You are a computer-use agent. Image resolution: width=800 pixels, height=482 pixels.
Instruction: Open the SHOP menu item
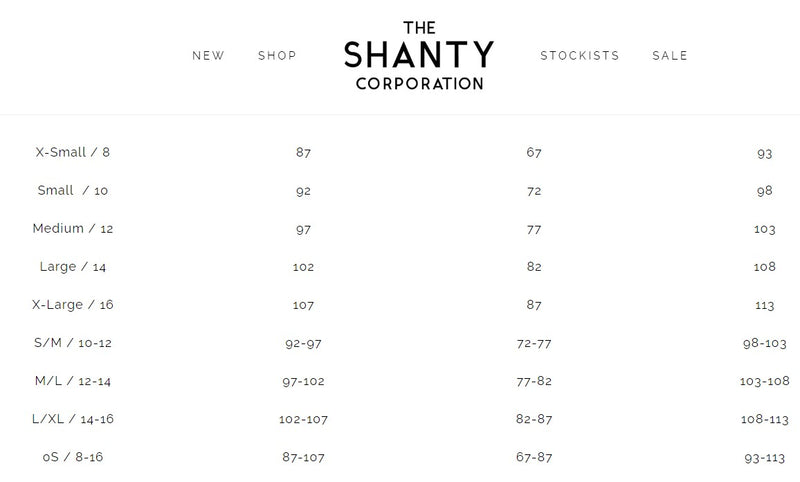(277, 56)
